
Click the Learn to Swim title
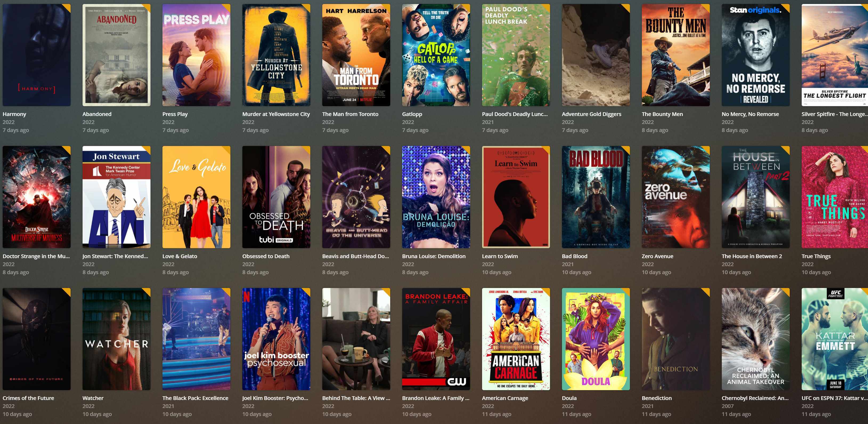coord(500,256)
